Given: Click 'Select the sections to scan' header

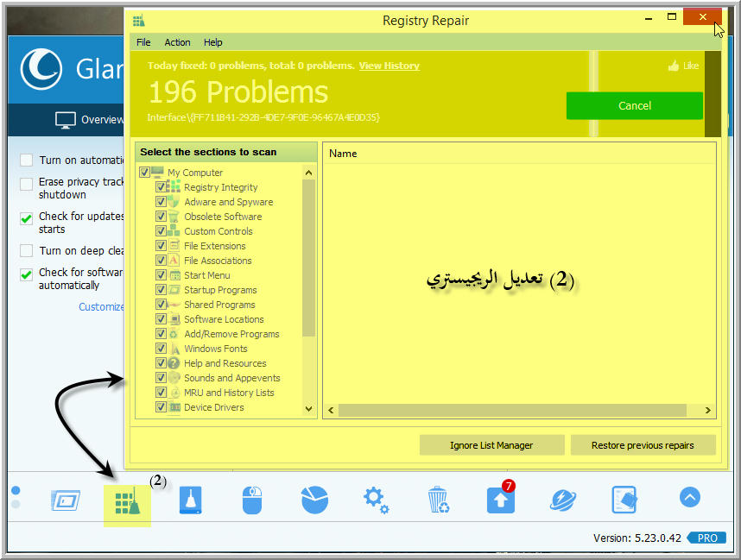Looking at the screenshot, I should coord(208,152).
